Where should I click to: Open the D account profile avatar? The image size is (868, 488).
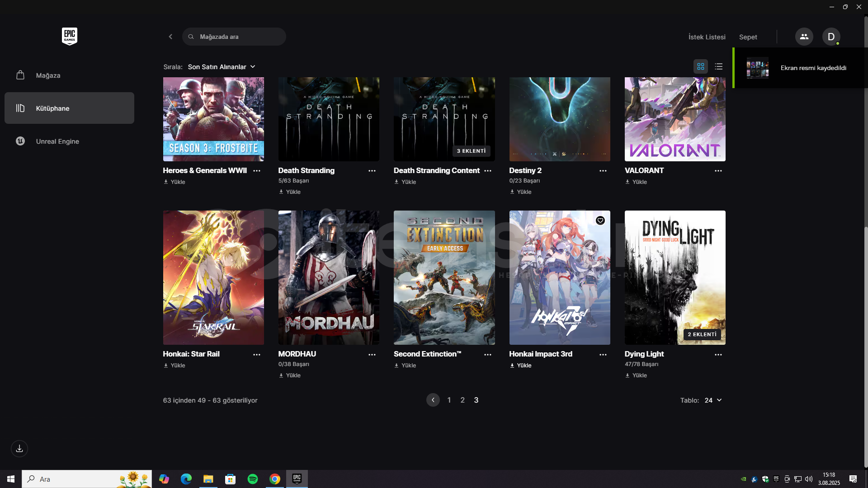click(x=831, y=37)
